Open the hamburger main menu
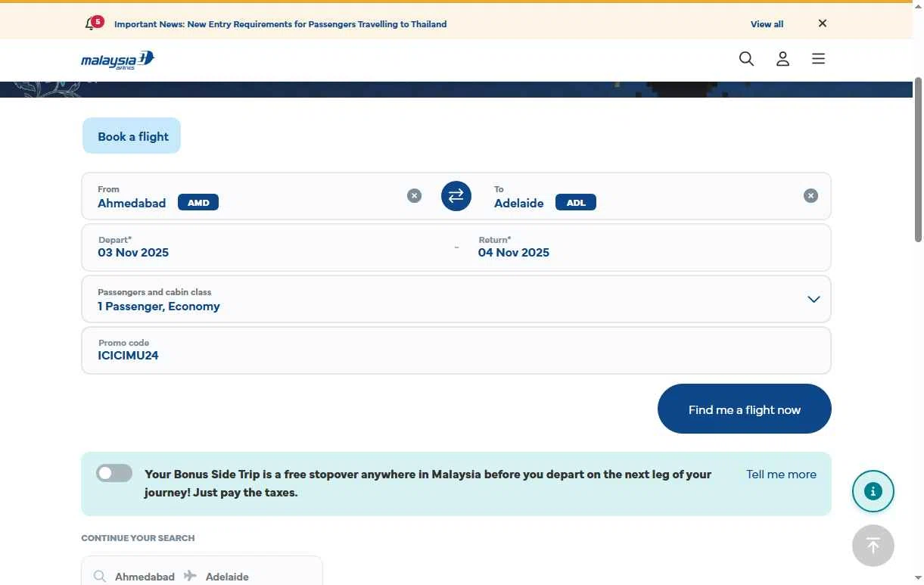This screenshot has height=585, width=924. pyautogui.click(x=818, y=59)
